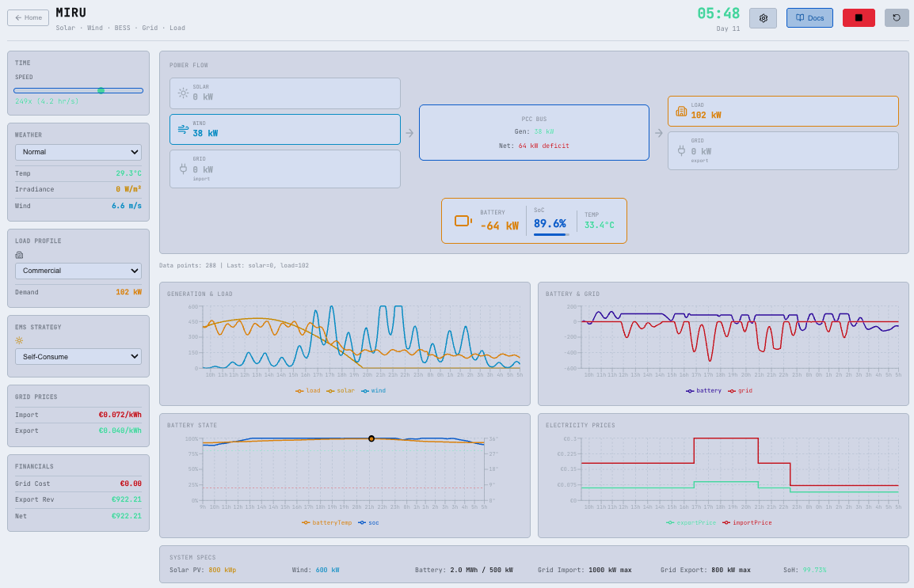Stop the simulation with the red button
This screenshot has width=914, height=588.
pyautogui.click(x=859, y=18)
